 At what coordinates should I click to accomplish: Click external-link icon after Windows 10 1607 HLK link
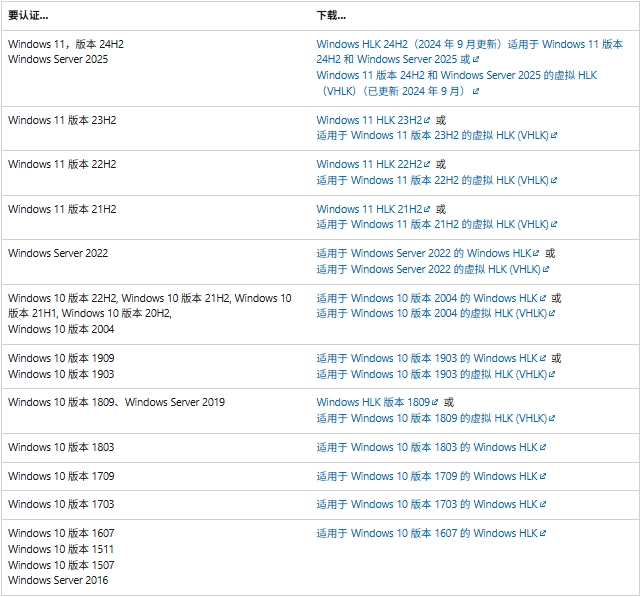tap(543, 534)
